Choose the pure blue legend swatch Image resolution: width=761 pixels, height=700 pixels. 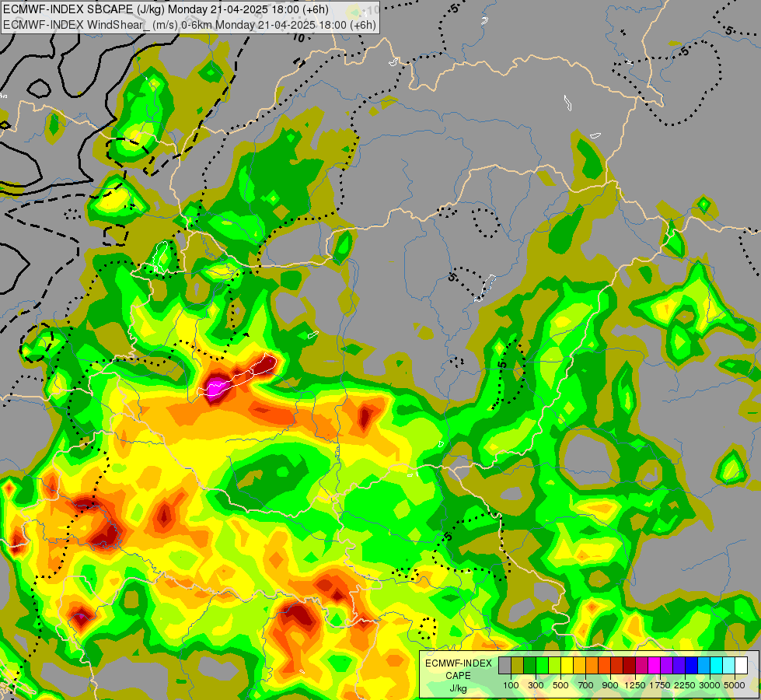[x=691, y=666]
